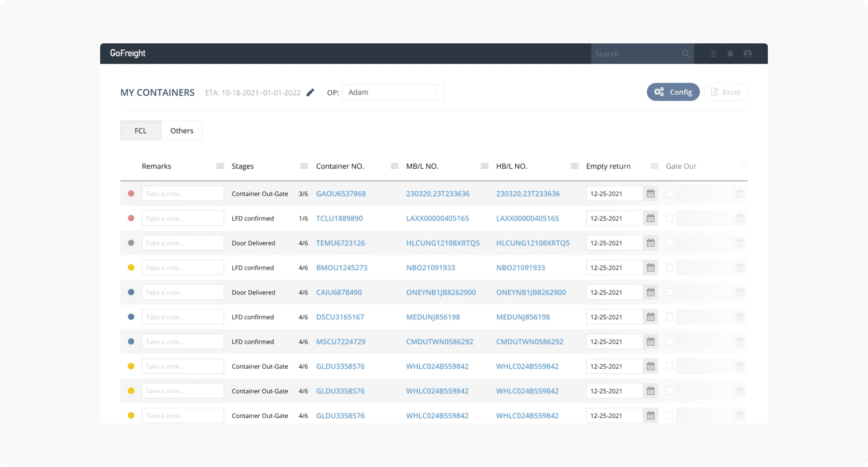
Task: Click the Container NO. column handle icon
Action: coord(394,166)
